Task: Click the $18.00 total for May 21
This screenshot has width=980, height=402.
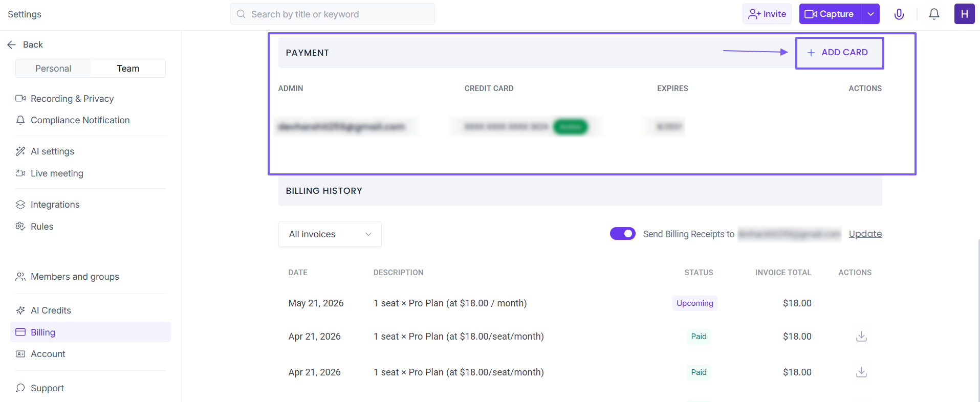Action: pyautogui.click(x=797, y=303)
